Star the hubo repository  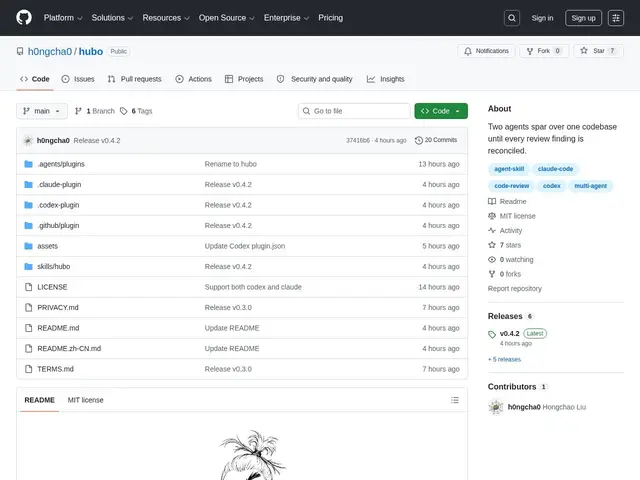598,51
